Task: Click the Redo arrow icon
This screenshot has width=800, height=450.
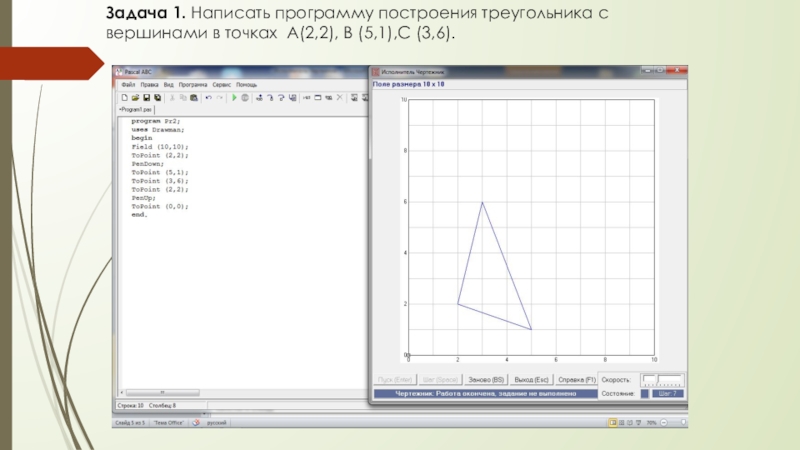Action: [x=219, y=97]
